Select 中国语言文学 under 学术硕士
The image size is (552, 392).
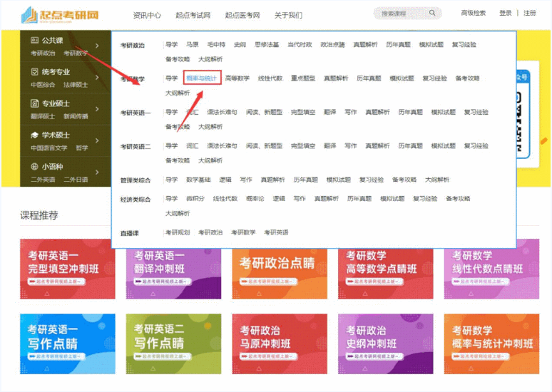point(49,148)
